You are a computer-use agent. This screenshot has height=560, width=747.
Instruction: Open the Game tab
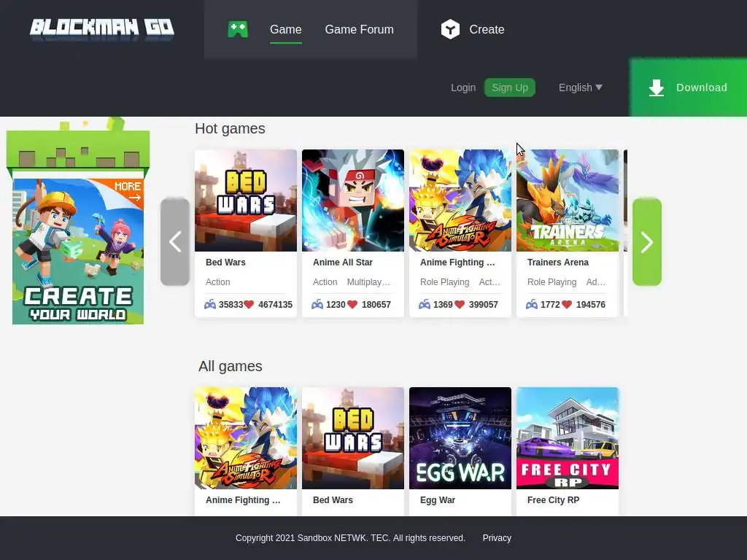click(x=285, y=29)
